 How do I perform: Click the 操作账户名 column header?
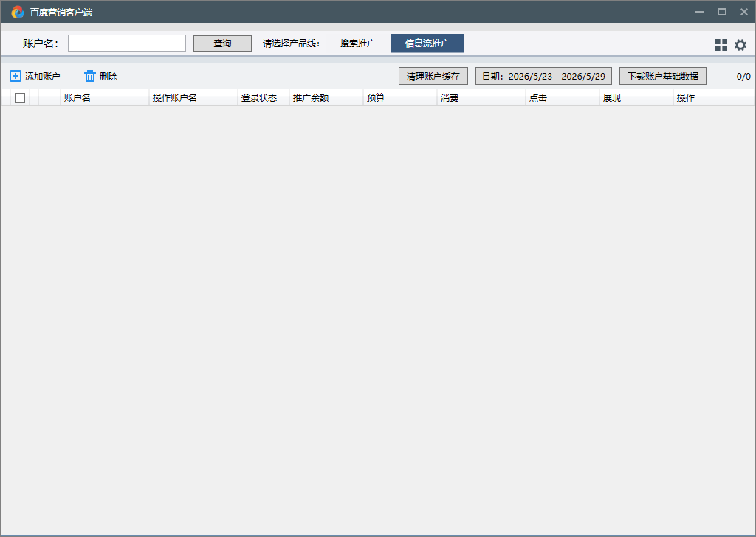tap(193, 98)
